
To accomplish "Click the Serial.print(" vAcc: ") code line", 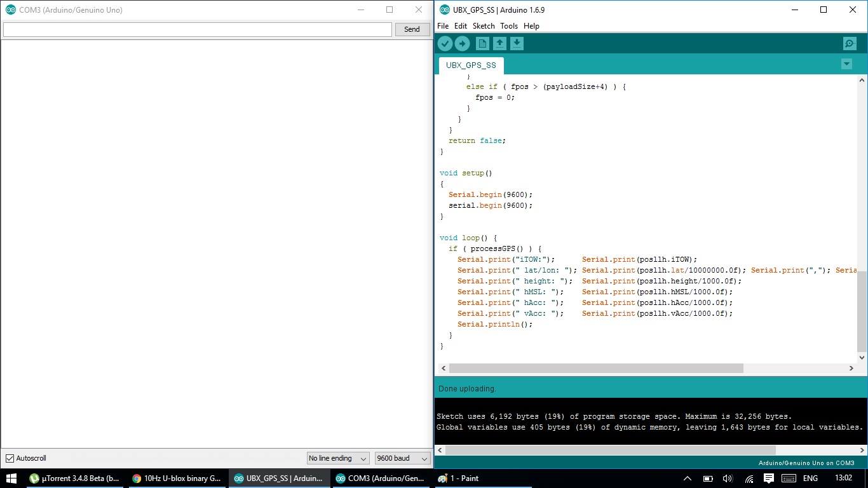I will pos(595,313).
